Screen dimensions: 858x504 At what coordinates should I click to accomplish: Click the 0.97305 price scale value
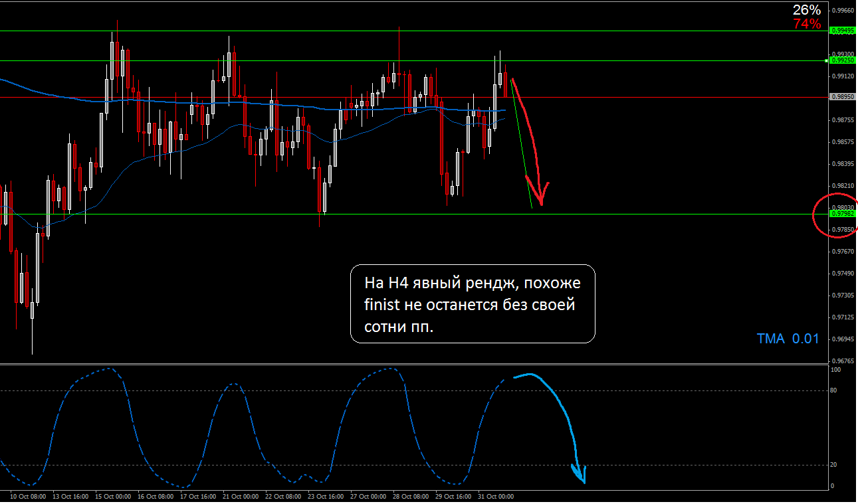843,295
